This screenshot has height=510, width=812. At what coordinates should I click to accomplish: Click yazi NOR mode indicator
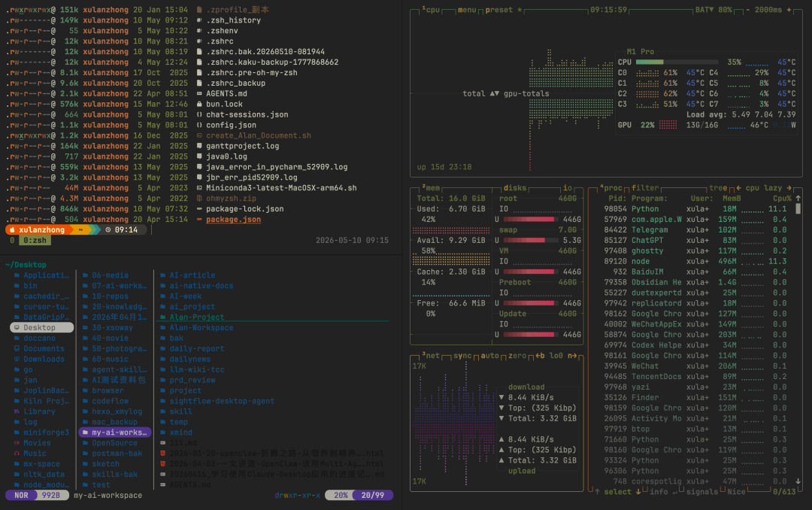pyautogui.click(x=21, y=495)
